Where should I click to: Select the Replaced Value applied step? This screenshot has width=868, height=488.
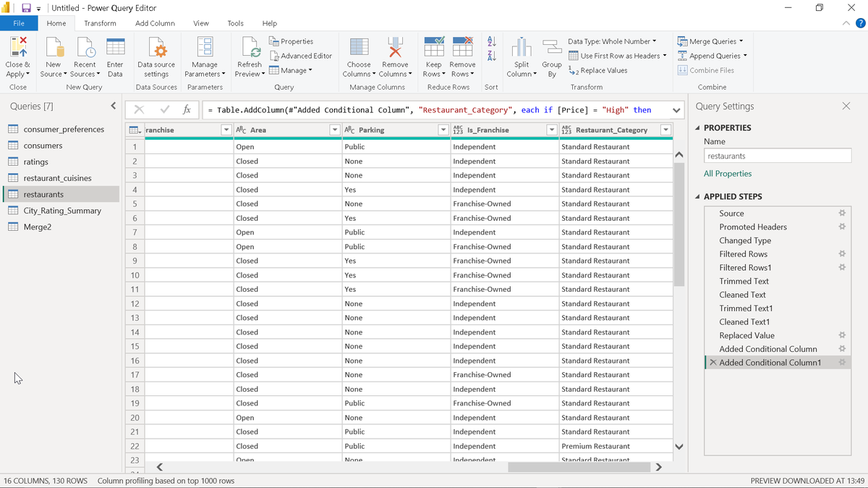pos(746,335)
